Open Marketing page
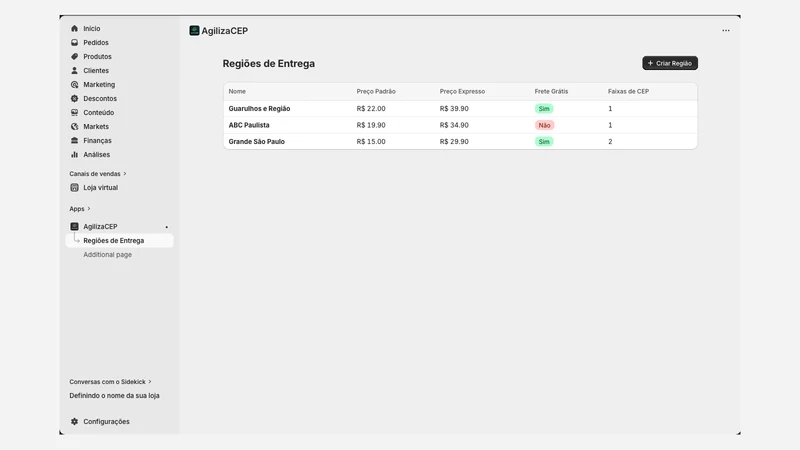 99,85
